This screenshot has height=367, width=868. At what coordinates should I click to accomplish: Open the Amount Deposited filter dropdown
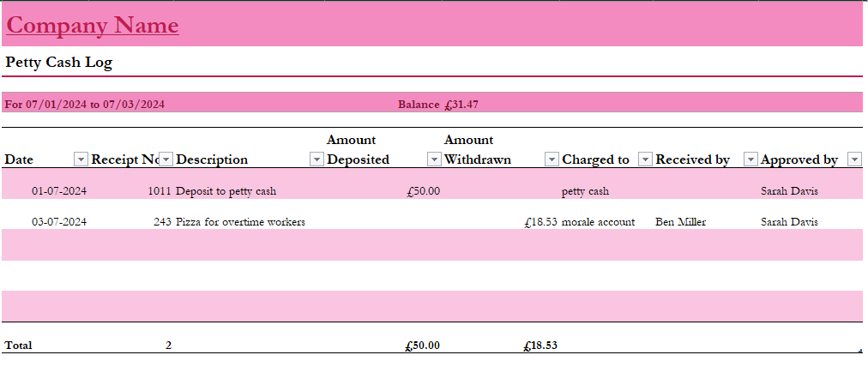coord(434,159)
